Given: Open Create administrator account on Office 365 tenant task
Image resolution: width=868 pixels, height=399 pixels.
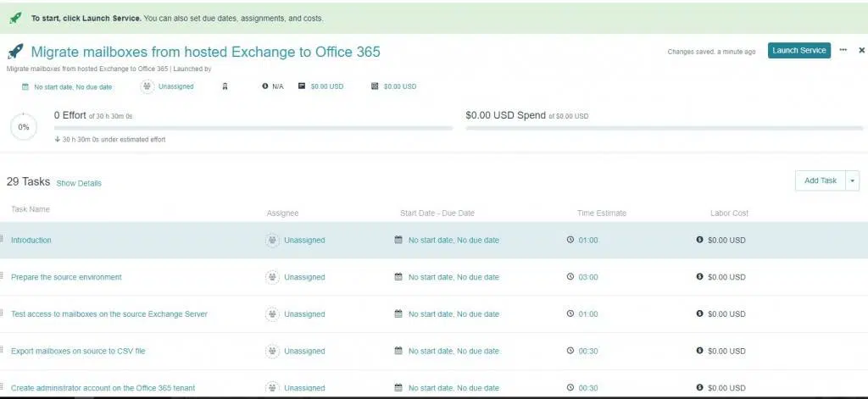Looking at the screenshot, I should click(103, 388).
